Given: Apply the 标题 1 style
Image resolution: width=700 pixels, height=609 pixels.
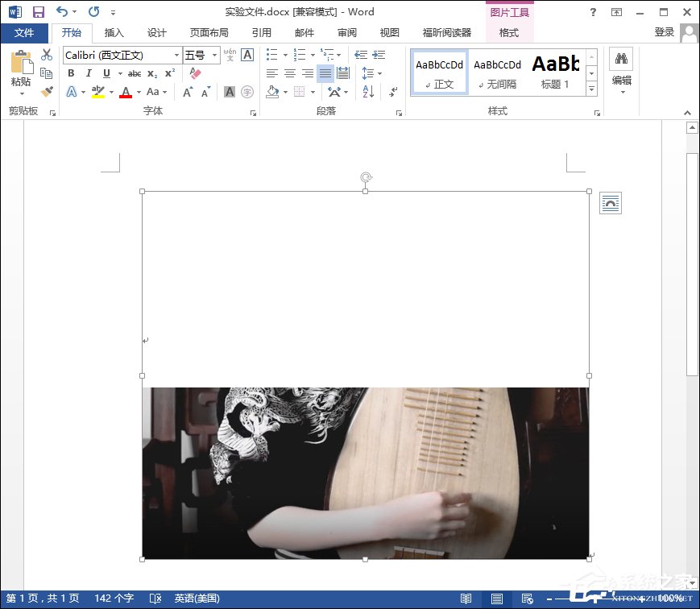Looking at the screenshot, I should 556,72.
